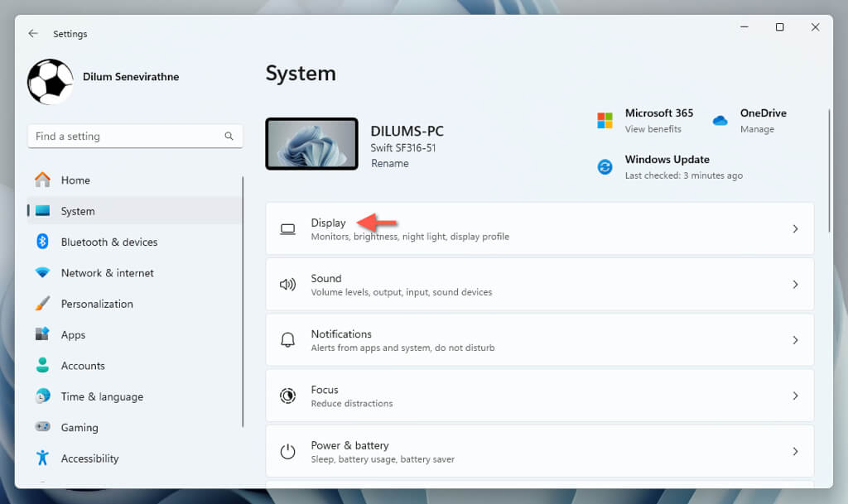Click the Sound speaker icon
The width and height of the screenshot is (848, 504).
pos(287,285)
